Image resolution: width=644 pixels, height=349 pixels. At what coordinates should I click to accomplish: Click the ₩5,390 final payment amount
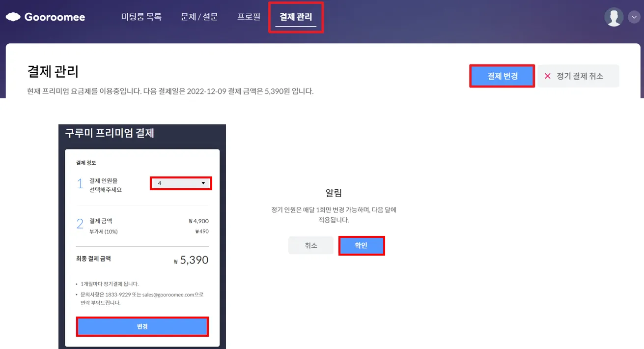click(192, 261)
